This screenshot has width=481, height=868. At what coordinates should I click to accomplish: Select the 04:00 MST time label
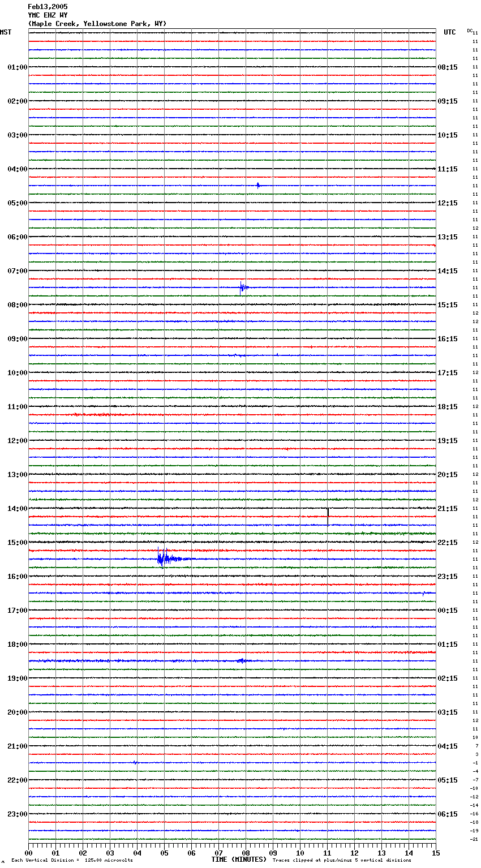coord(18,169)
